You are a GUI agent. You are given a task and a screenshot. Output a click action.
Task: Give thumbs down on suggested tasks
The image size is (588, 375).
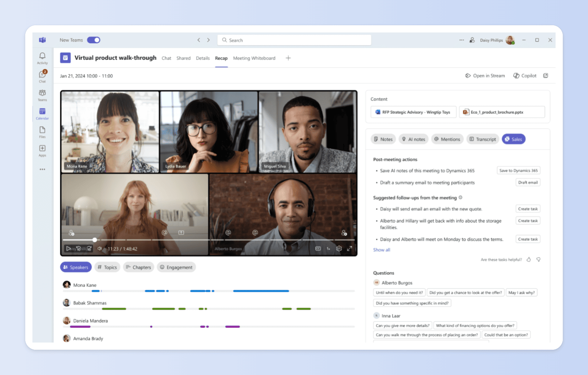click(x=538, y=260)
